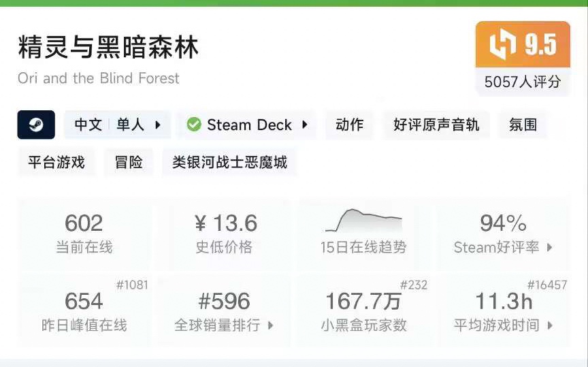
Task: Click the 5057人评分 rating count
Action: click(523, 82)
